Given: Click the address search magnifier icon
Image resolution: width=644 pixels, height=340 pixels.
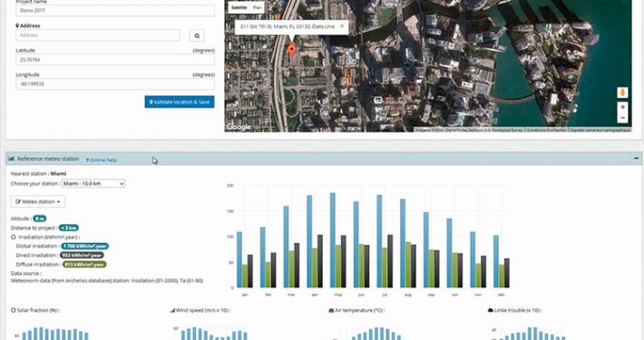Looking at the screenshot, I should point(197,35).
